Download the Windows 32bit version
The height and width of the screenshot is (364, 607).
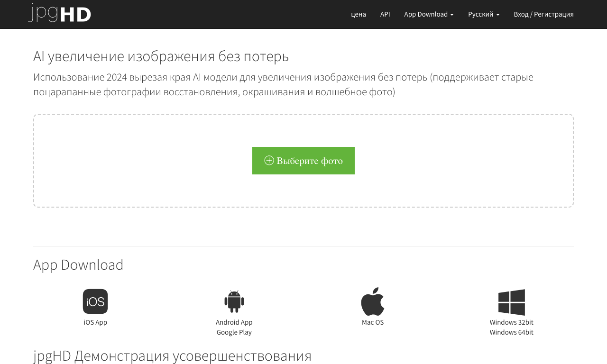(512, 322)
